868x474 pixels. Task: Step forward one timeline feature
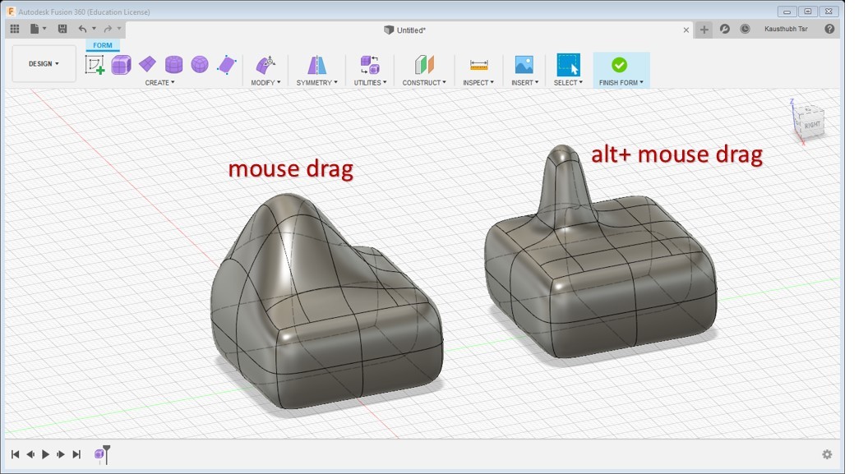pyautogui.click(x=61, y=454)
